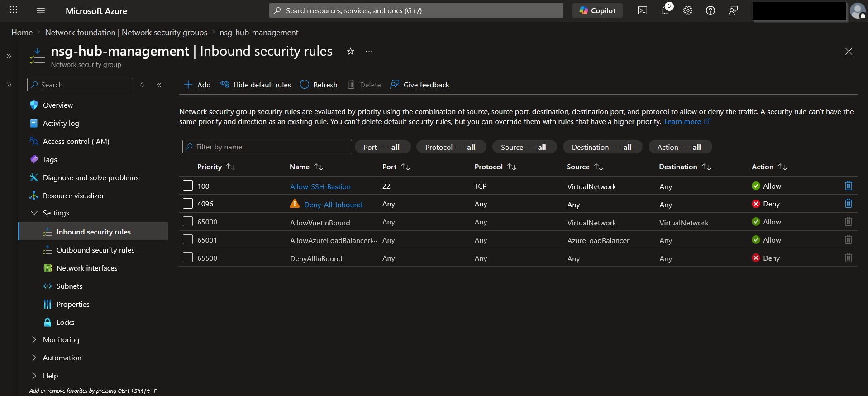
Task: Open the more options ellipsis by title
Action: point(369,51)
